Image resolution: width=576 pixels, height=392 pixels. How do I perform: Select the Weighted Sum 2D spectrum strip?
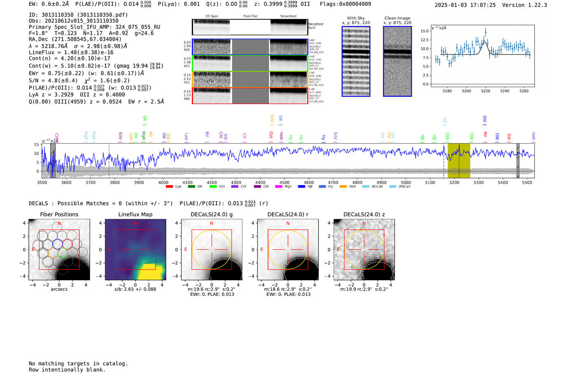(250, 27)
